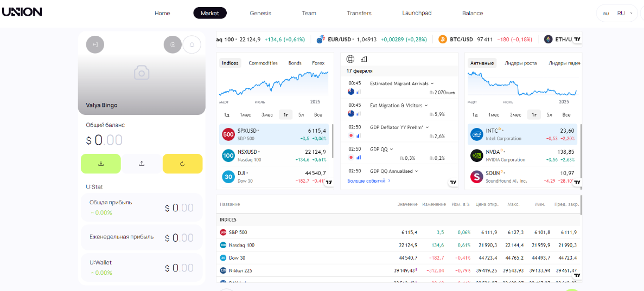644x291 pixels.
Task: Open profile settings gear icon
Action: point(173,45)
